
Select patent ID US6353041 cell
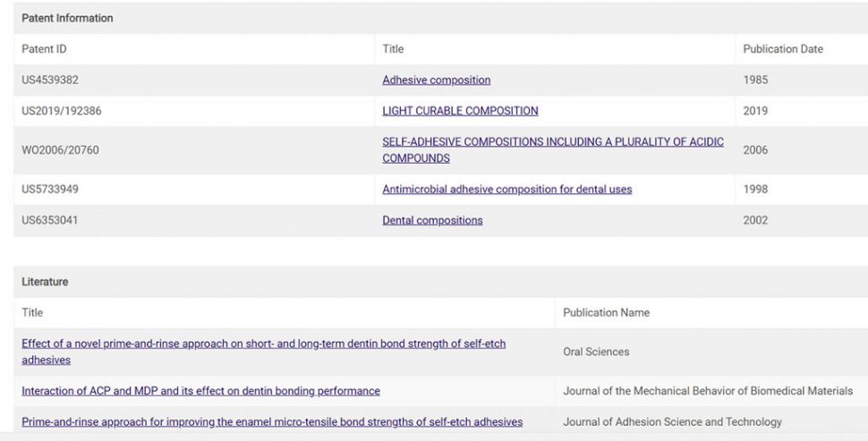[50, 221]
